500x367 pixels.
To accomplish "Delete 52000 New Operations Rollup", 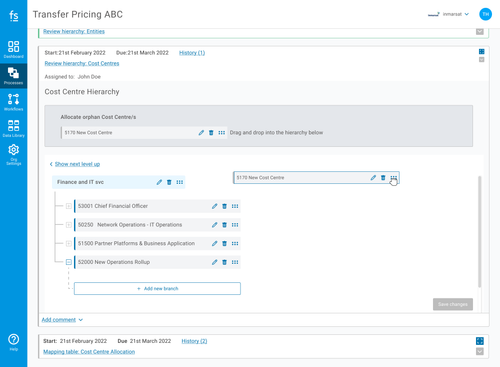I will (224, 262).
